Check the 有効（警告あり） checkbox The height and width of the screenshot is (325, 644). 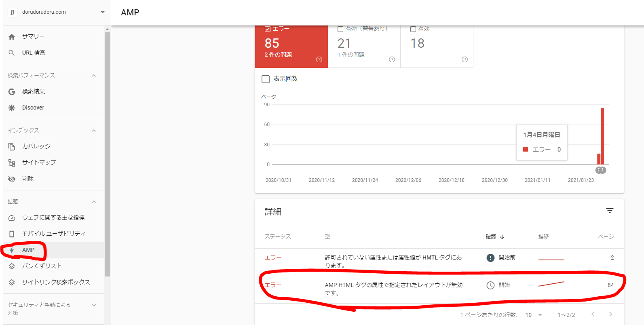(340, 29)
